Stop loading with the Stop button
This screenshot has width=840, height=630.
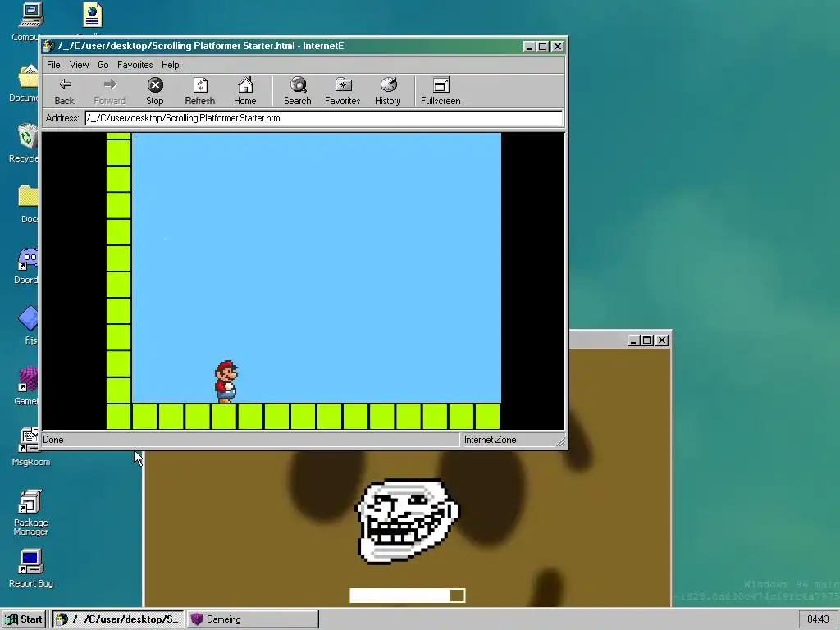click(155, 91)
